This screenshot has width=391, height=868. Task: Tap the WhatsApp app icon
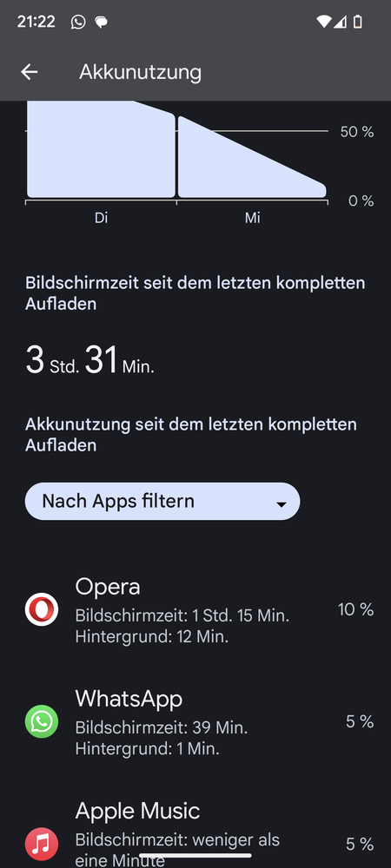point(42,721)
